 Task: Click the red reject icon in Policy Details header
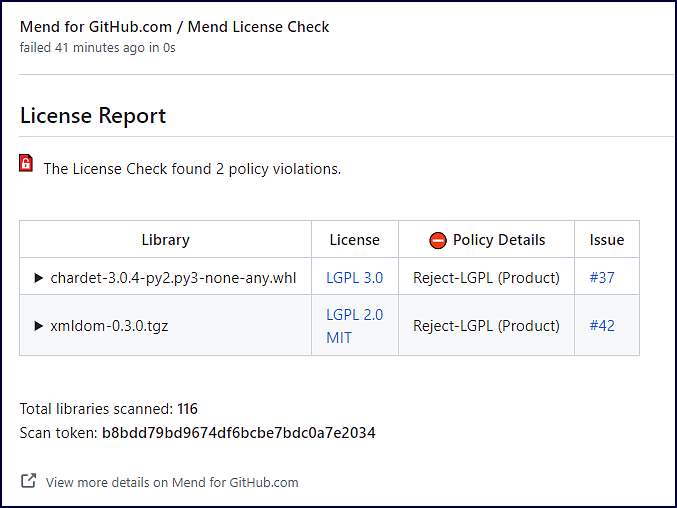[x=437, y=240]
